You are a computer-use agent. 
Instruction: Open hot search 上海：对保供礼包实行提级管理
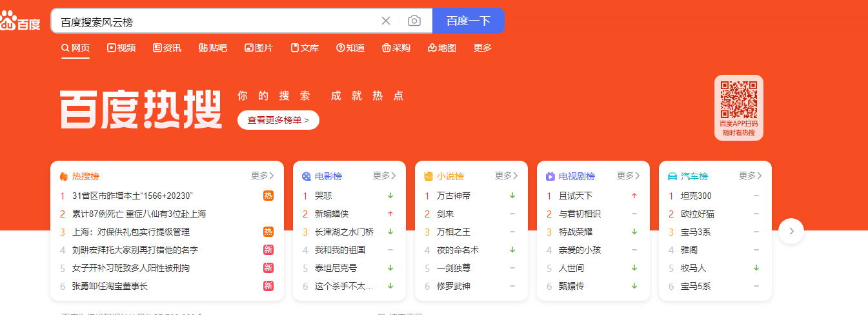[131, 232]
